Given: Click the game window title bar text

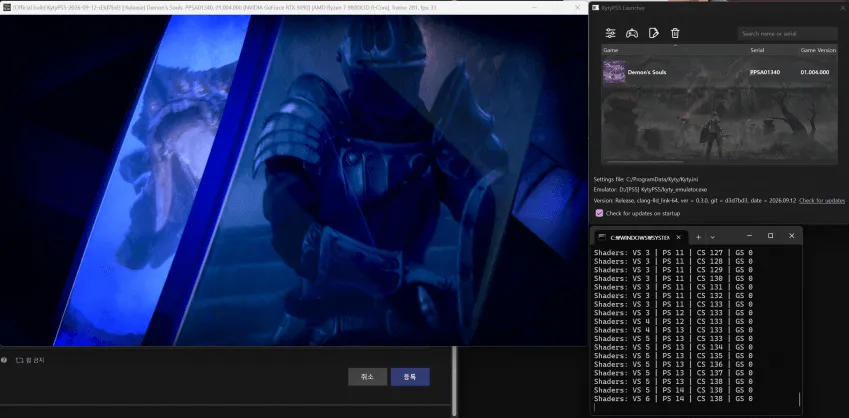Looking at the screenshot, I should click(x=225, y=8).
